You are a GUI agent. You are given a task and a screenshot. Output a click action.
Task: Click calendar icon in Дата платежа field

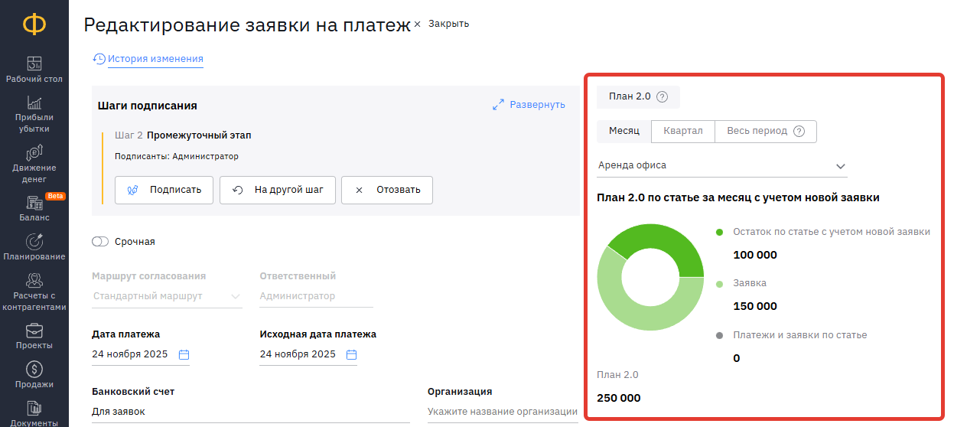pos(184,354)
